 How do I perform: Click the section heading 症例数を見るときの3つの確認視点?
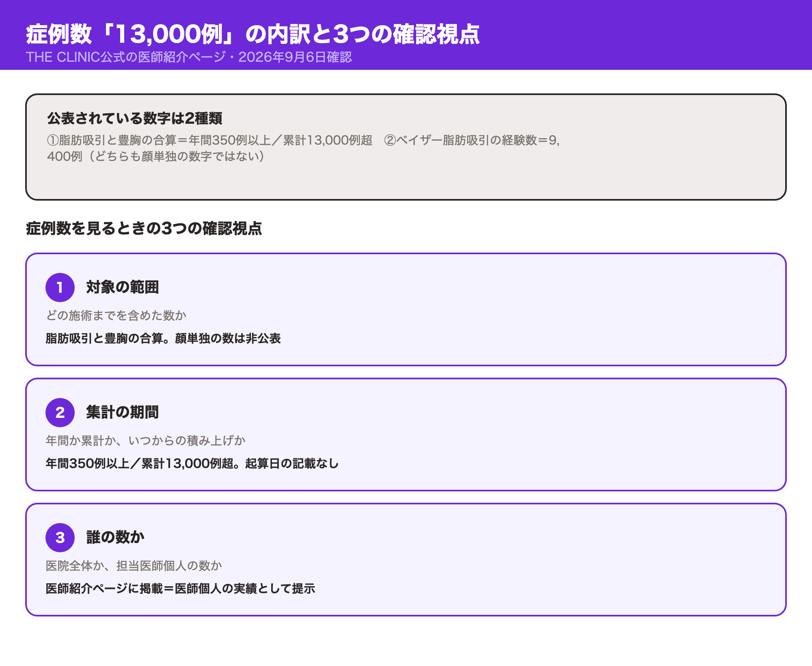pyautogui.click(x=144, y=228)
